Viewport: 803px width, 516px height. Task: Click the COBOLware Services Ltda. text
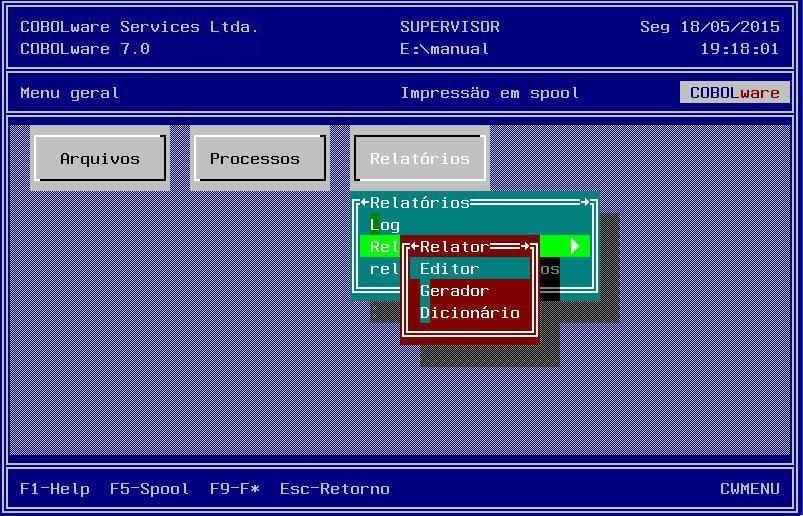click(139, 27)
